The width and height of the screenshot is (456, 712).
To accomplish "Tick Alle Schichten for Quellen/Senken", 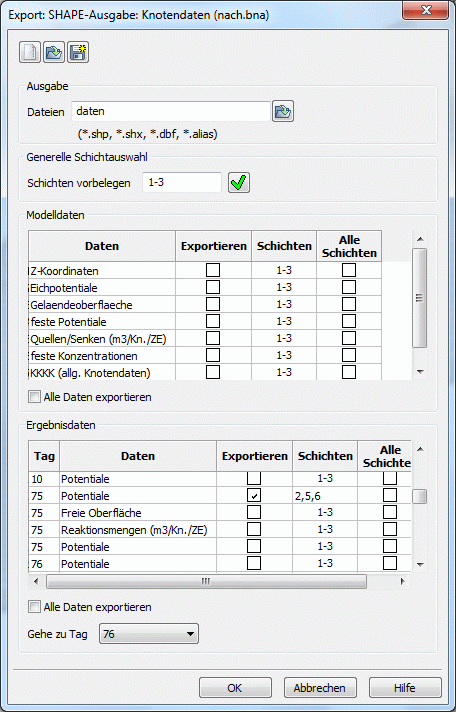I will click(349, 338).
